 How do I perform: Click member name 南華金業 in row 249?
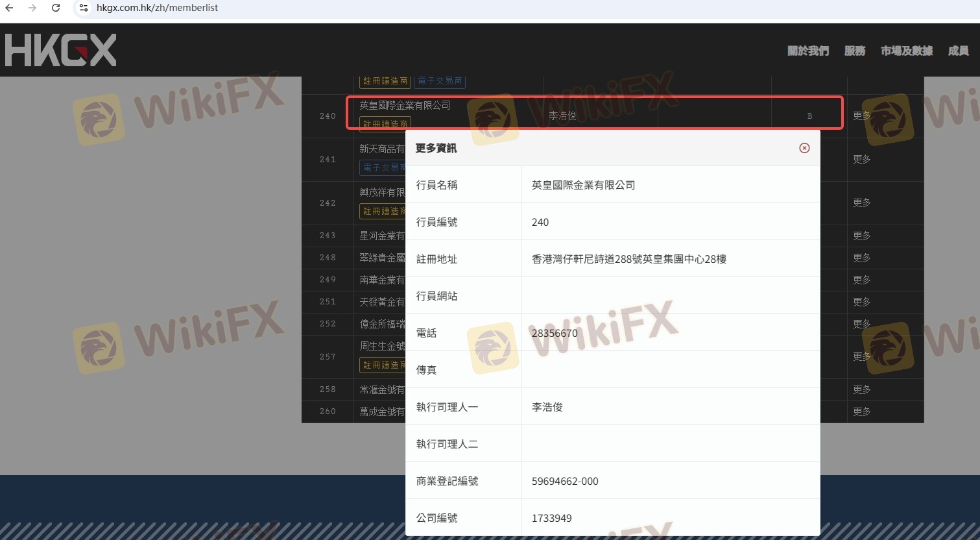point(382,280)
